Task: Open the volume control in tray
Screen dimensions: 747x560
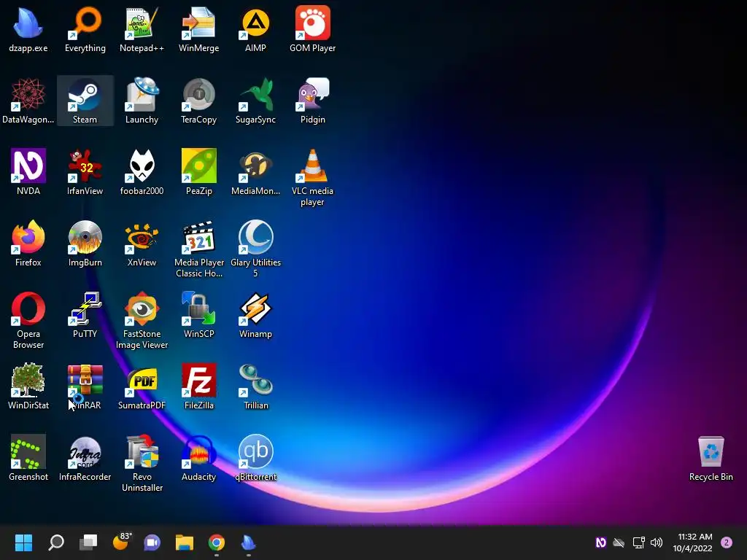Action: [x=657, y=542]
